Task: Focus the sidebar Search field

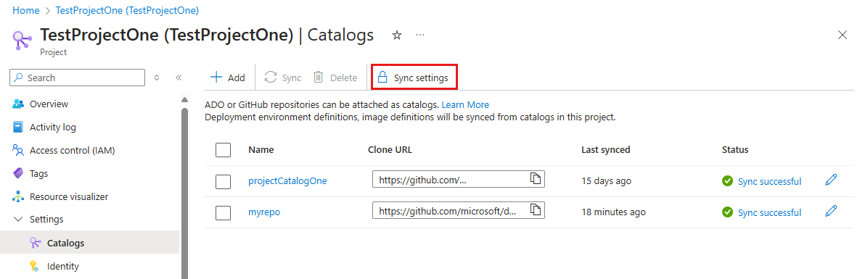Action: point(77,78)
